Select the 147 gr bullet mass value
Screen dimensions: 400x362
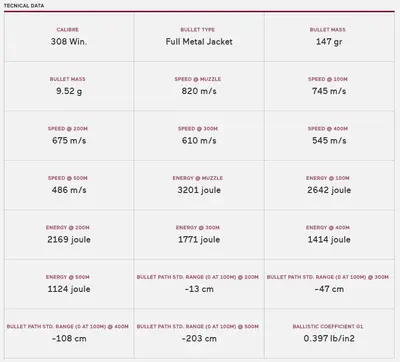tap(329, 42)
